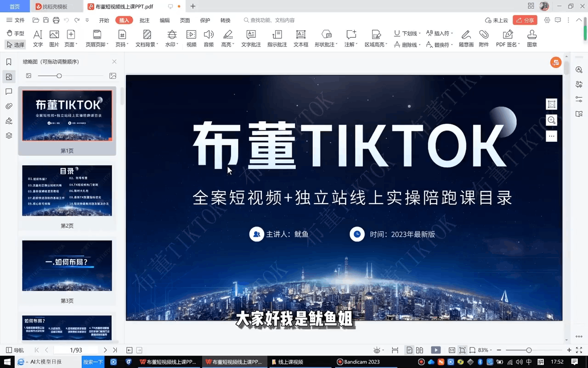Open the 83% zoom level dropdown
The width and height of the screenshot is (588, 368).
point(485,350)
